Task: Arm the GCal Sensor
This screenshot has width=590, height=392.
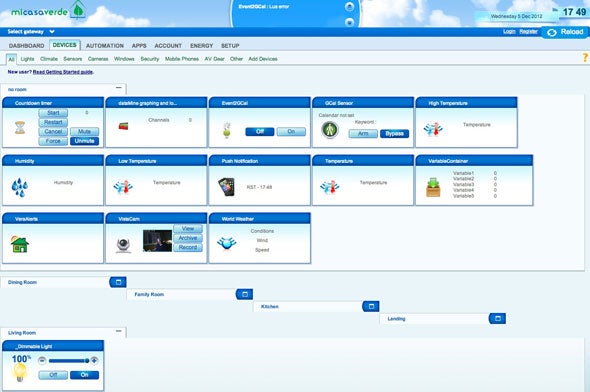Action: click(x=363, y=134)
